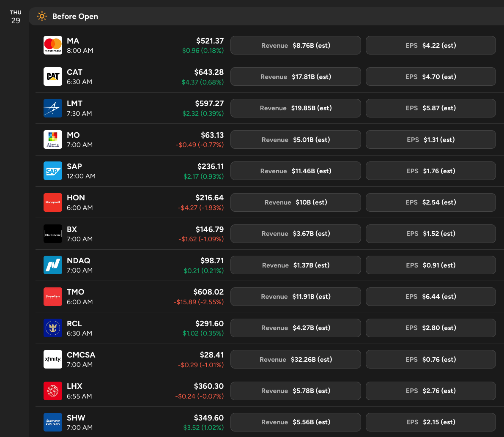Click the Mastercard logo icon
This screenshot has height=437, width=504.
[53, 45]
